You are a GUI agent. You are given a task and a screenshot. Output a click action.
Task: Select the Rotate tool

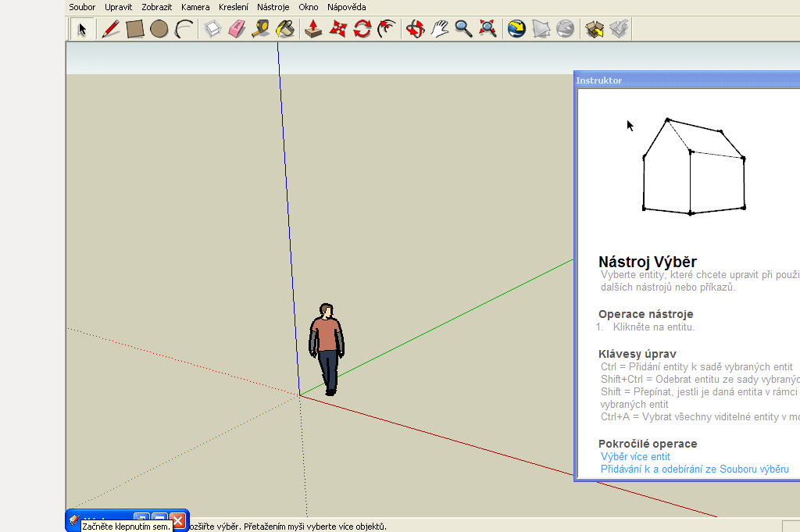362,29
